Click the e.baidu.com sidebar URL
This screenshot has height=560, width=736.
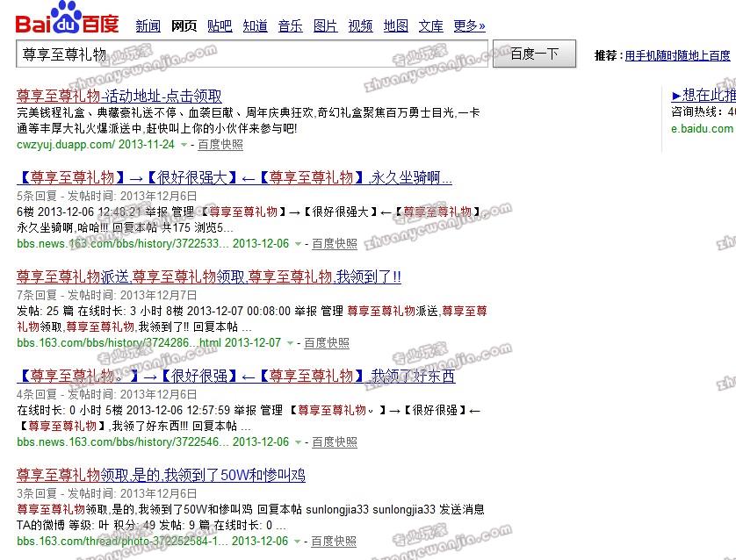pyautogui.click(x=702, y=129)
